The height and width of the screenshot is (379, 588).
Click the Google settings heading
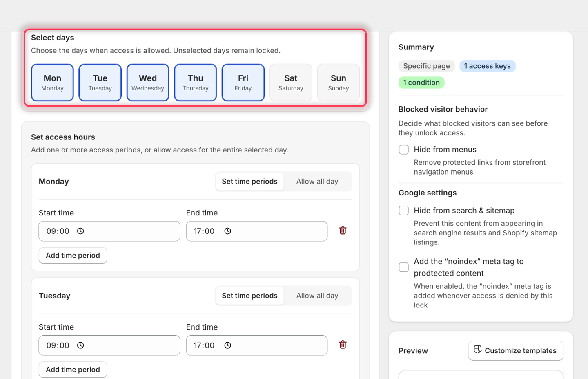point(428,193)
